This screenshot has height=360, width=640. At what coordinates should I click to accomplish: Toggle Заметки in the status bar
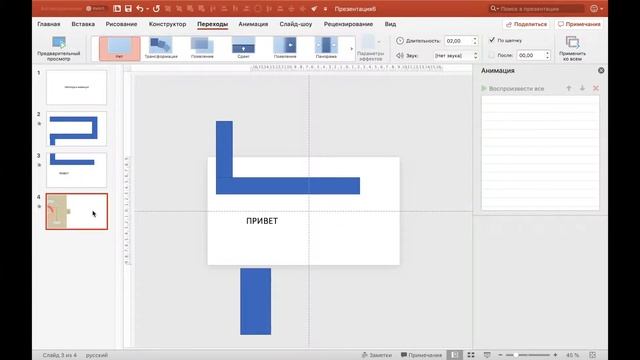click(x=376, y=355)
